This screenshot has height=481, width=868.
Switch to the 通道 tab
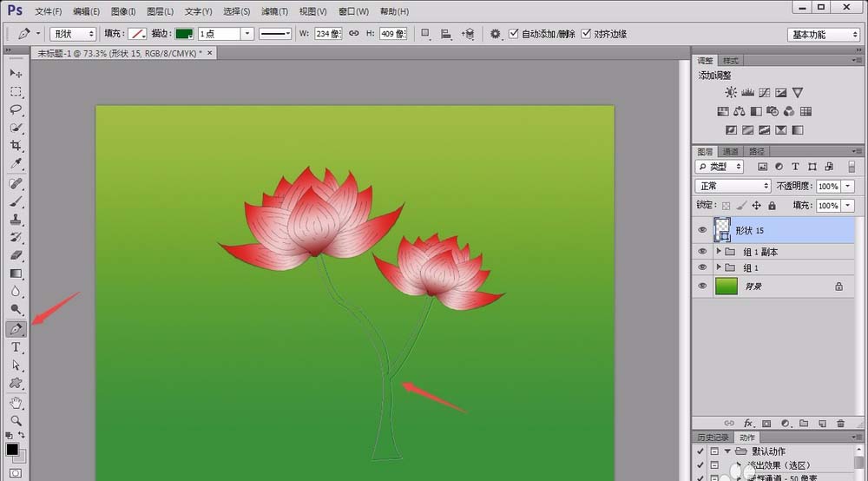click(x=731, y=151)
